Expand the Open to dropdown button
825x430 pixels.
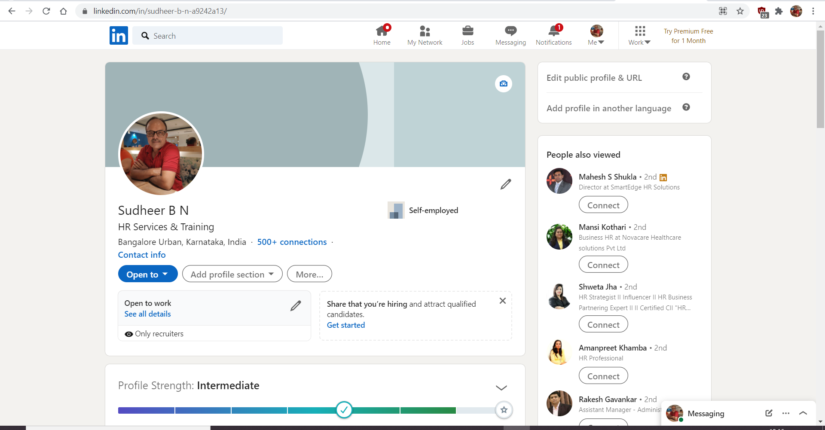[148, 274]
